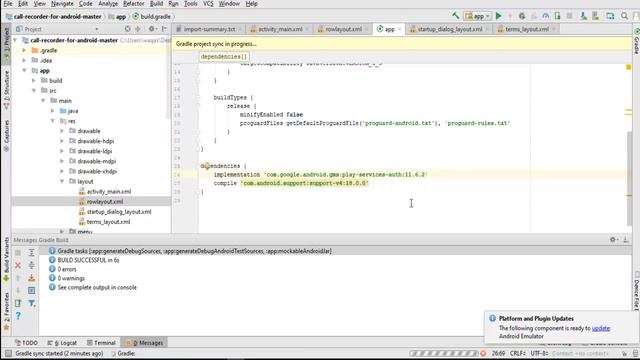This screenshot has width=640, height=360.
Task: Select startup_dialog_layout.xml in project tree
Action: coord(119,211)
